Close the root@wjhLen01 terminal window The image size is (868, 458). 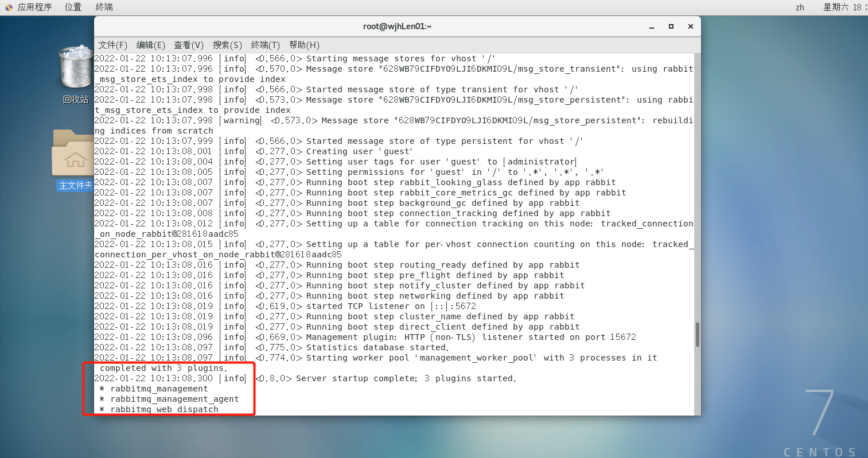691,26
